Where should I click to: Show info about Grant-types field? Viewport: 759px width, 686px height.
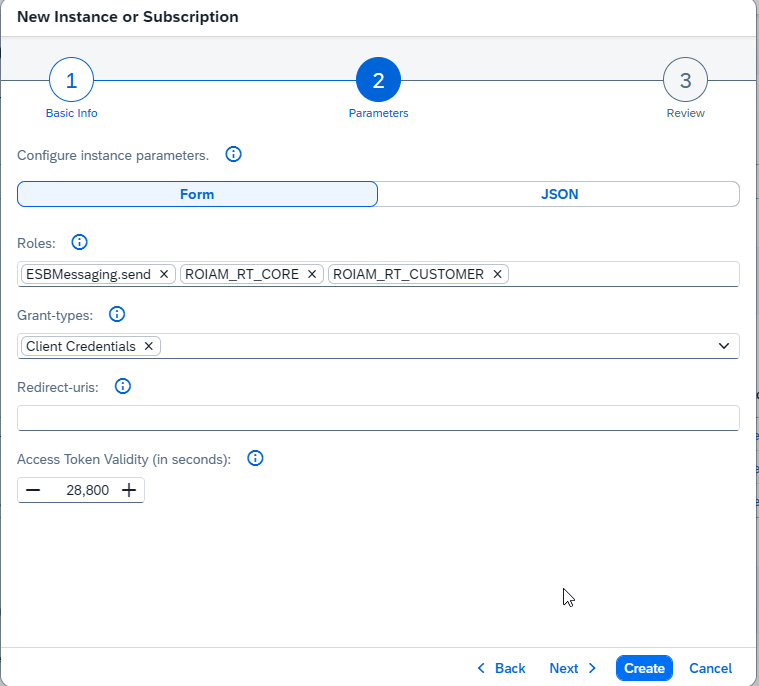[x=117, y=314]
